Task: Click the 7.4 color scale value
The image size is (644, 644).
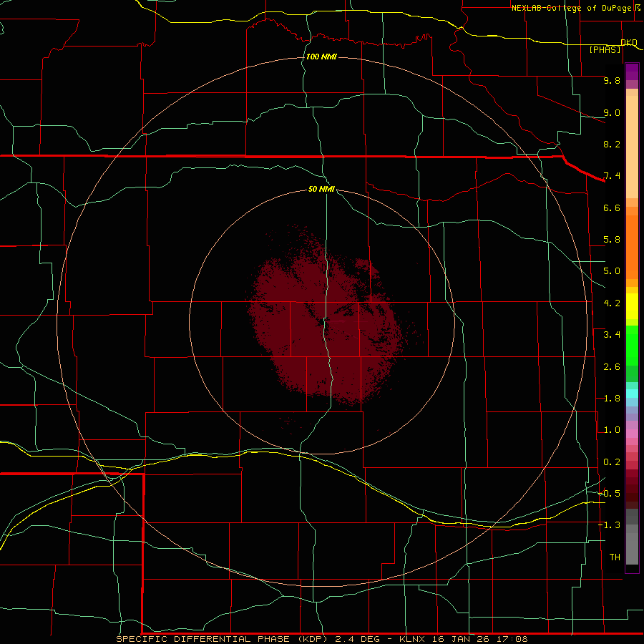Action: tap(612, 176)
